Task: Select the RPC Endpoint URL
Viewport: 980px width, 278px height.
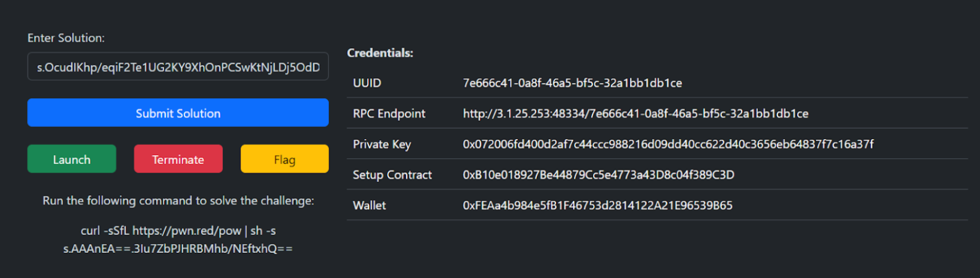Action: click(x=635, y=113)
